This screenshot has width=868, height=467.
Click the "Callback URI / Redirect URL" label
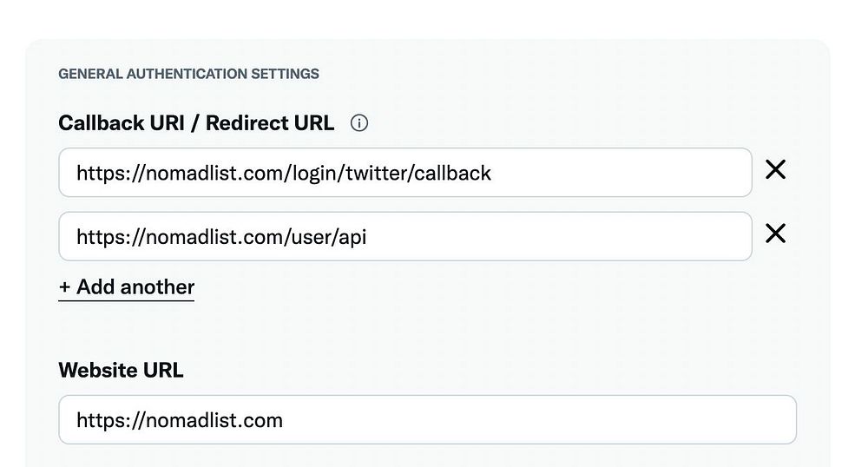(195, 123)
